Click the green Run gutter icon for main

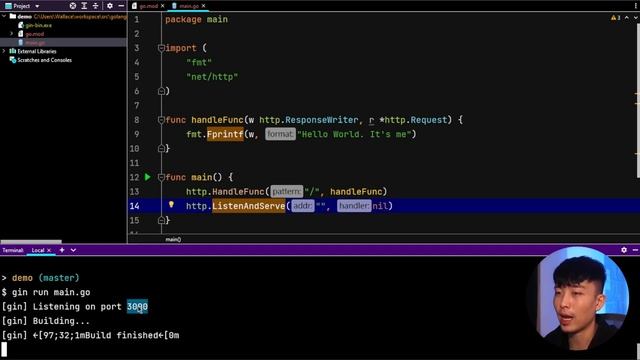[x=148, y=177]
